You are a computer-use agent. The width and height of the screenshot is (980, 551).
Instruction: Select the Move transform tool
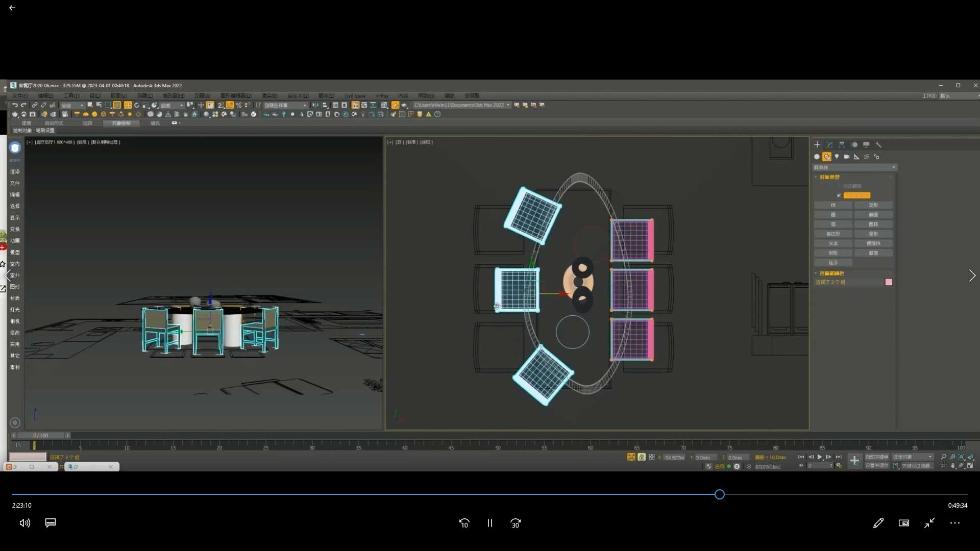(128, 105)
